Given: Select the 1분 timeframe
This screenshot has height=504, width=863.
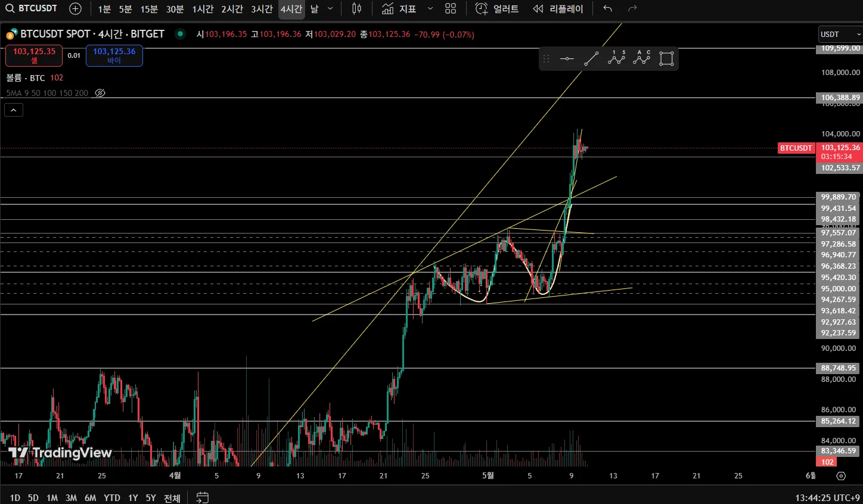Looking at the screenshot, I should coord(104,9).
